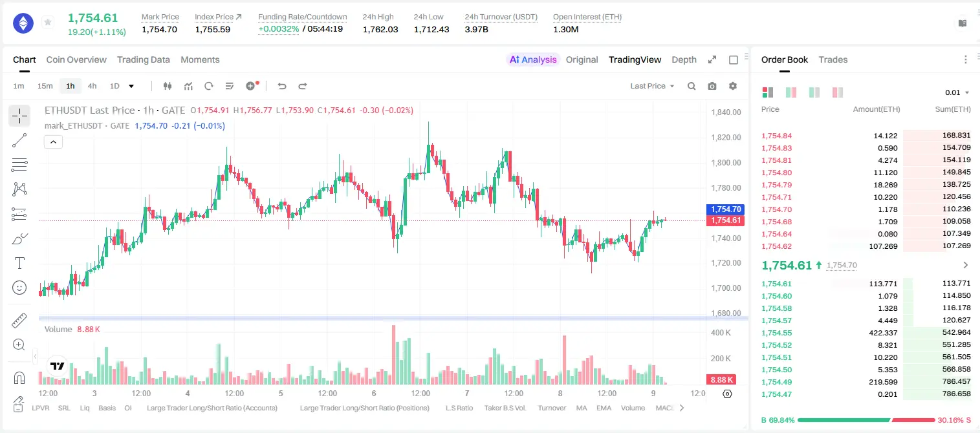Take a chart snapshot with camera icon
The height and width of the screenshot is (433, 980).
point(712,86)
